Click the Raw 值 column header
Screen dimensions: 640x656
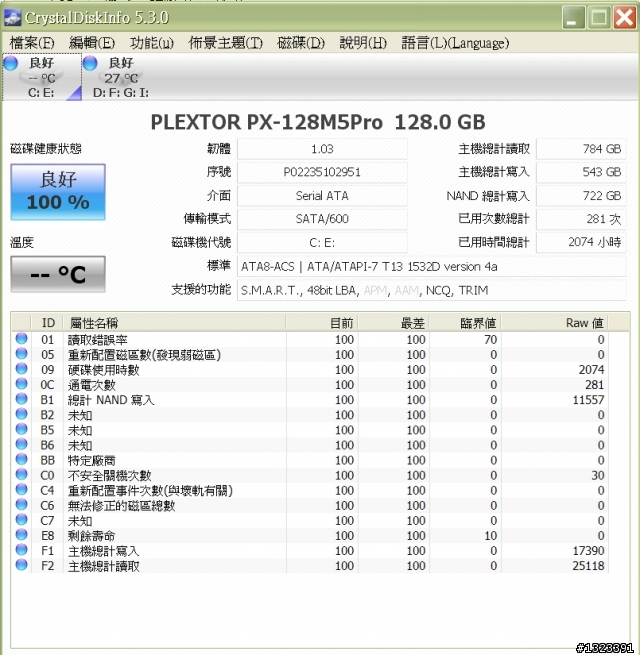[x=555, y=323]
